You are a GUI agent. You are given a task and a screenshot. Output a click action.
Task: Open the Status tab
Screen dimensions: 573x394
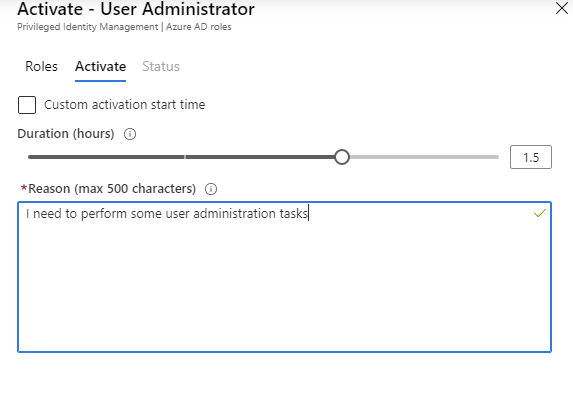click(x=161, y=67)
